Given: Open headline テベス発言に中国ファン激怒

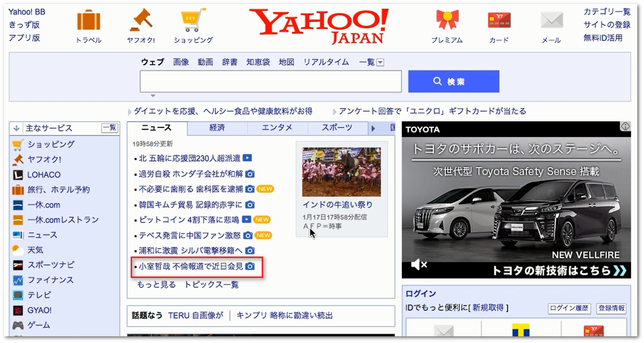Looking at the screenshot, I should 190,235.
